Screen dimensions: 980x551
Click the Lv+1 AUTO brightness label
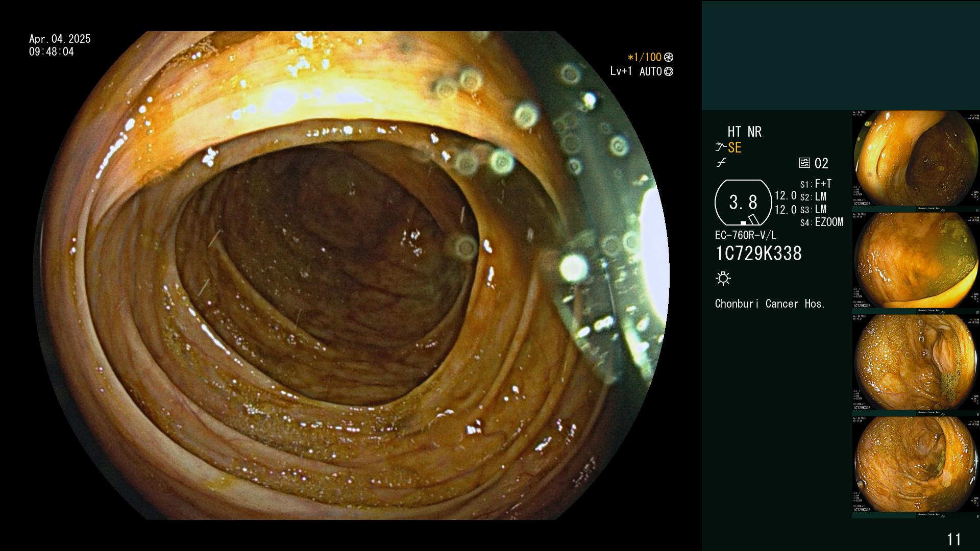(x=636, y=71)
